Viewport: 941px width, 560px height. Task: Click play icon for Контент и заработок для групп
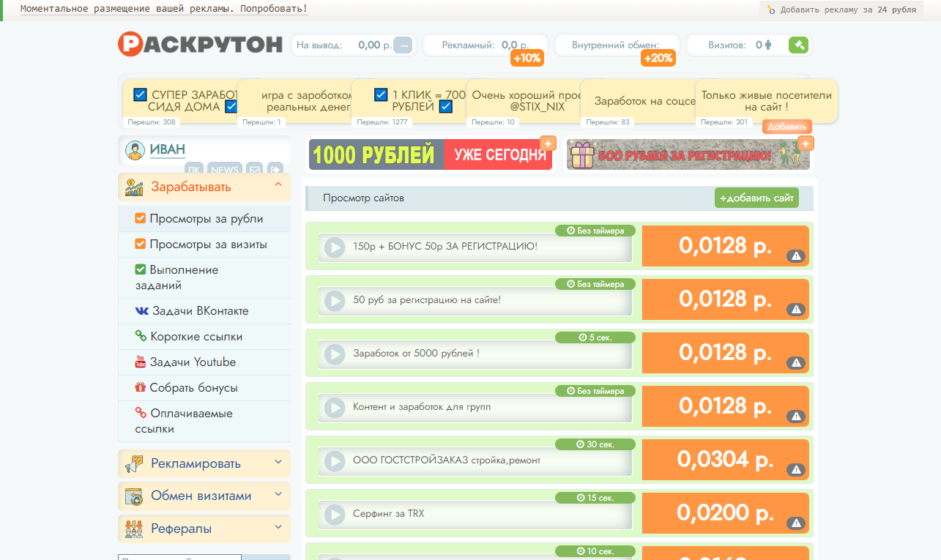pyautogui.click(x=335, y=407)
